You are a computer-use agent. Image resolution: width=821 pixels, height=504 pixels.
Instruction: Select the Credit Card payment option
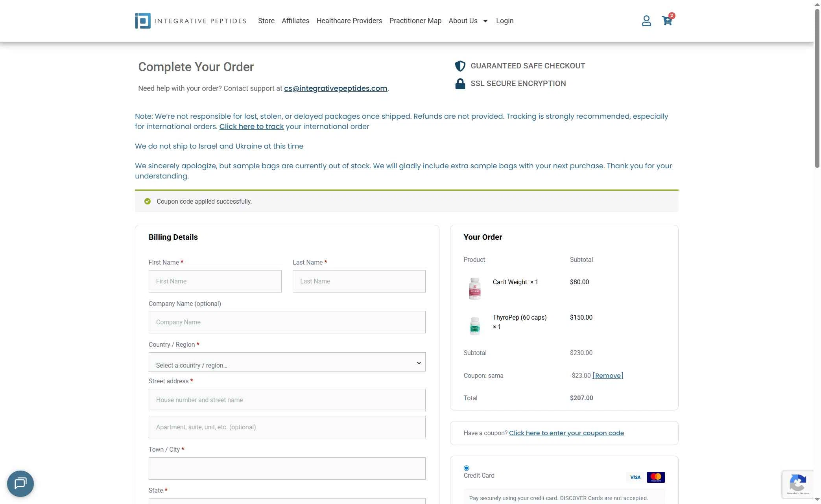466,468
